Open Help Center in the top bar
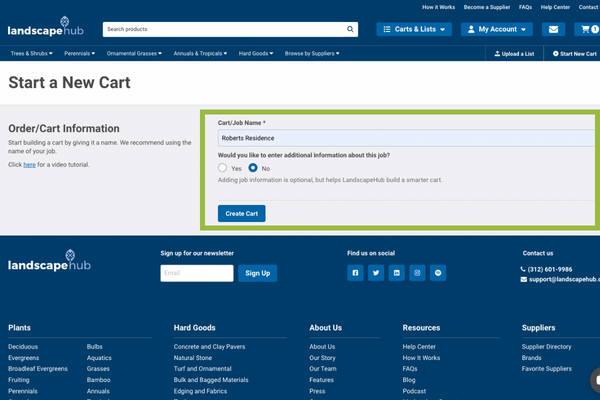 click(x=555, y=7)
